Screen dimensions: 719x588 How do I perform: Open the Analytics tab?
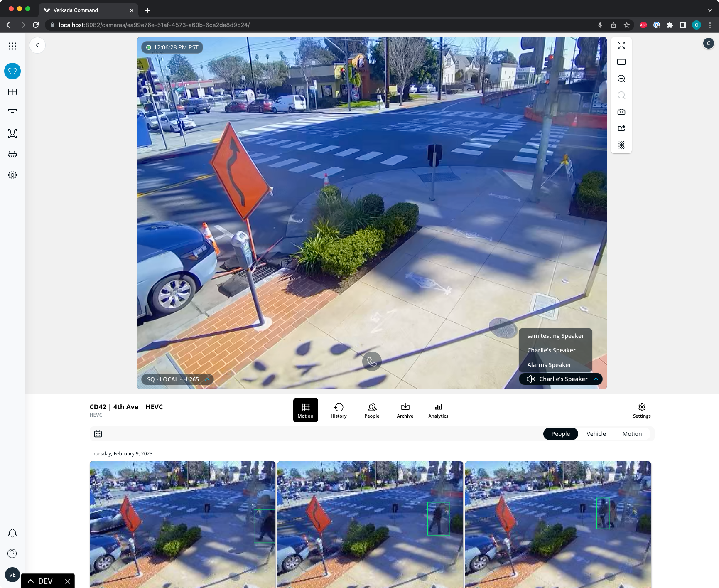pyautogui.click(x=439, y=410)
